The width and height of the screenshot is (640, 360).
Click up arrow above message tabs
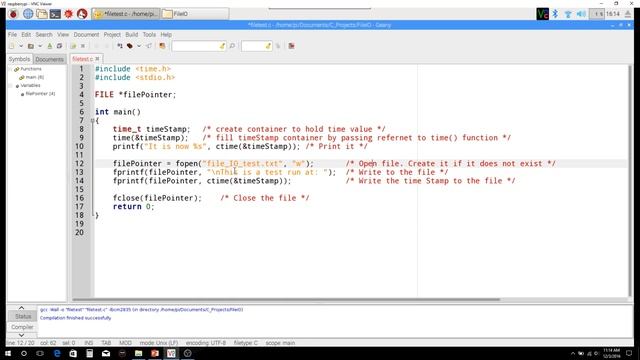click(22, 308)
